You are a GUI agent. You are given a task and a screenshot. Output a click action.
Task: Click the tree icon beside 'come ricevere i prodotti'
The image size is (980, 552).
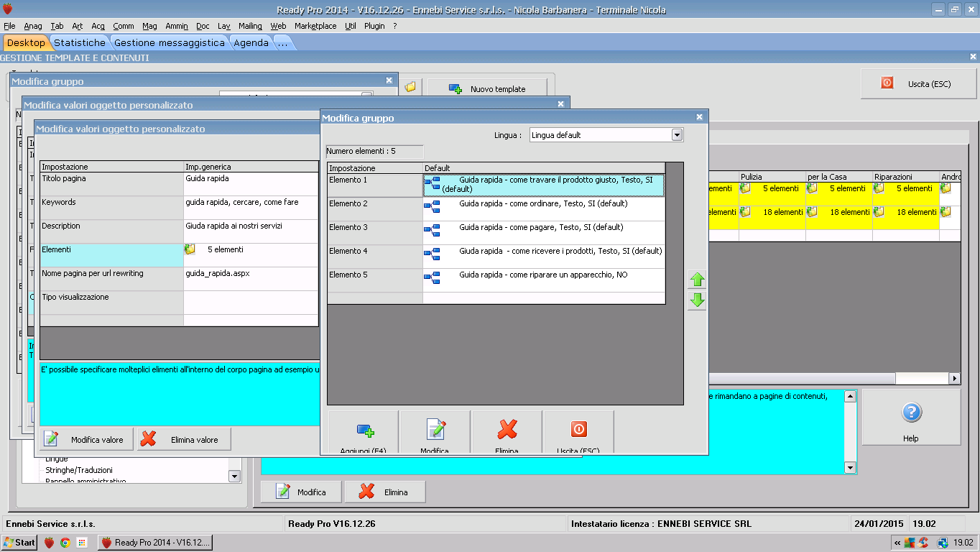point(432,255)
